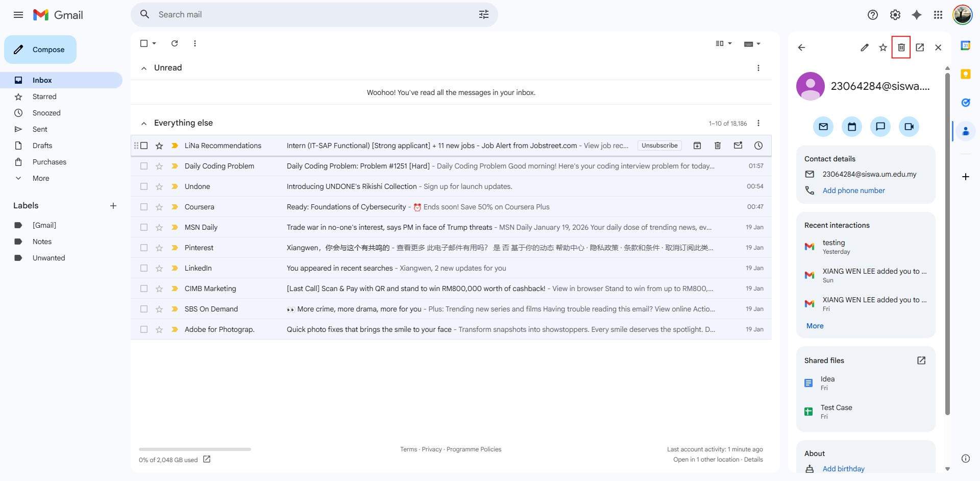The height and width of the screenshot is (481, 980).
Task: Schedule an event with the contact
Action: pyautogui.click(x=851, y=127)
